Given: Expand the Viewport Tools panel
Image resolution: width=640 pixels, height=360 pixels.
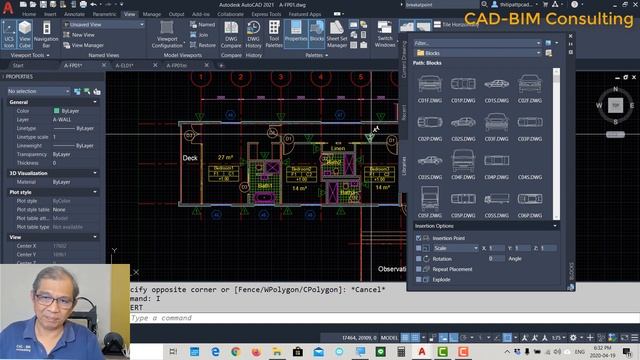Looking at the screenshot, I should [x=30, y=55].
